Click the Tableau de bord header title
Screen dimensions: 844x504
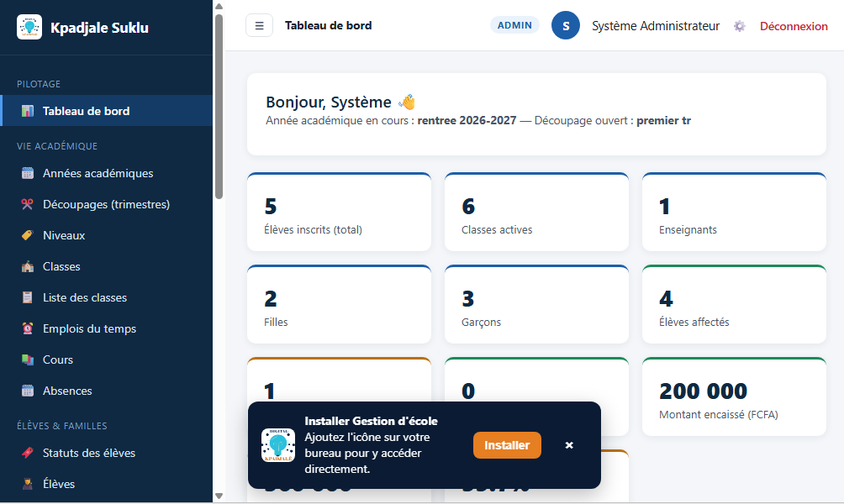(329, 25)
